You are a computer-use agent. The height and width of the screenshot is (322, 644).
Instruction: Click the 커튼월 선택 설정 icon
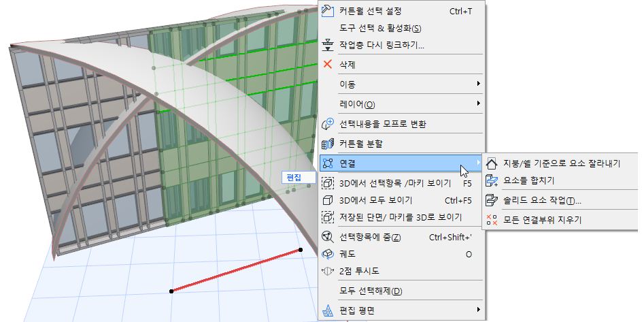327,11
